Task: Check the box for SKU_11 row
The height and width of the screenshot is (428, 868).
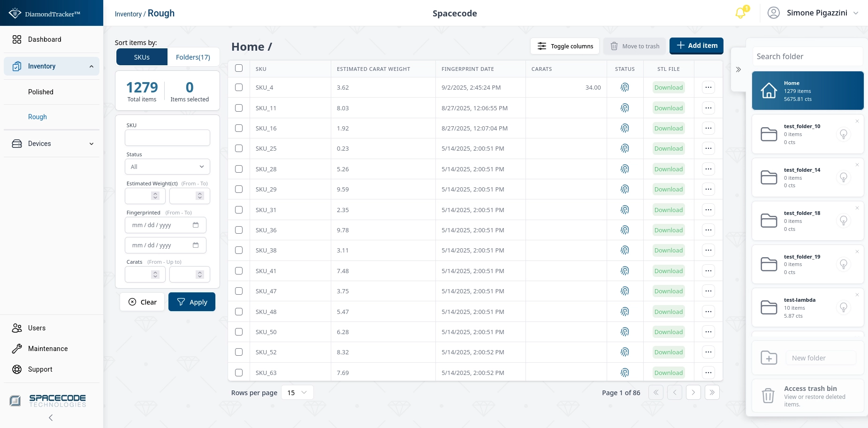Action: pyautogui.click(x=239, y=108)
